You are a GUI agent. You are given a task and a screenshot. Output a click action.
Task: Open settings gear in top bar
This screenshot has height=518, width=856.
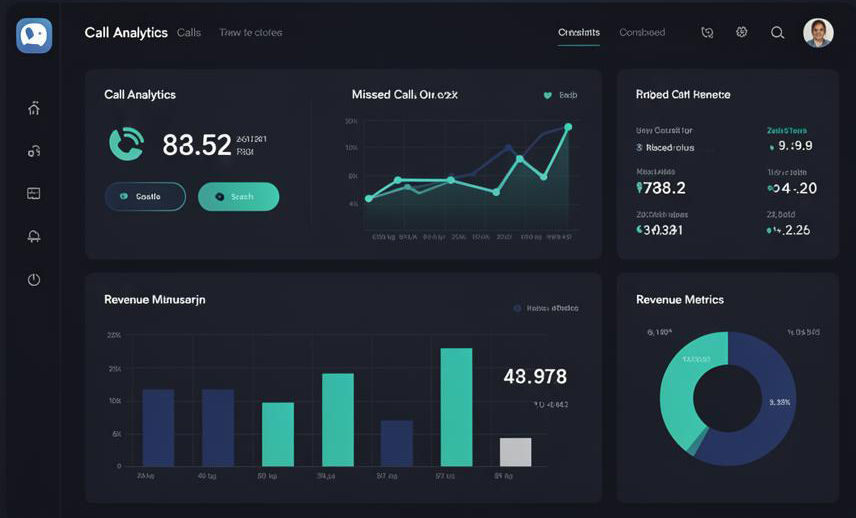[741, 32]
